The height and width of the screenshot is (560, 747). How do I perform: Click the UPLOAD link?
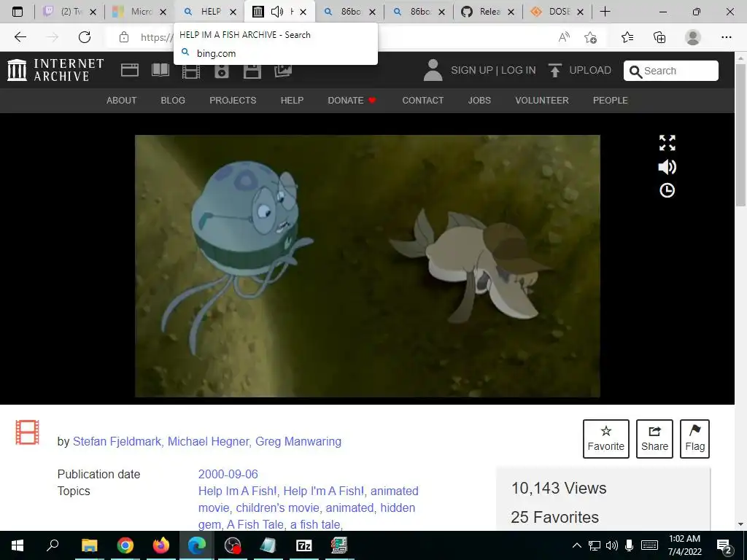click(590, 71)
